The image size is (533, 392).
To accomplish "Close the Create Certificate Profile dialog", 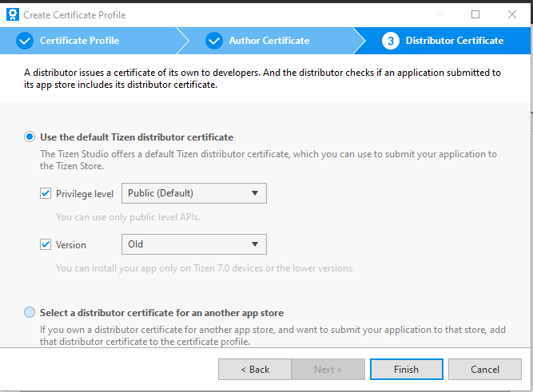I will coord(512,14).
